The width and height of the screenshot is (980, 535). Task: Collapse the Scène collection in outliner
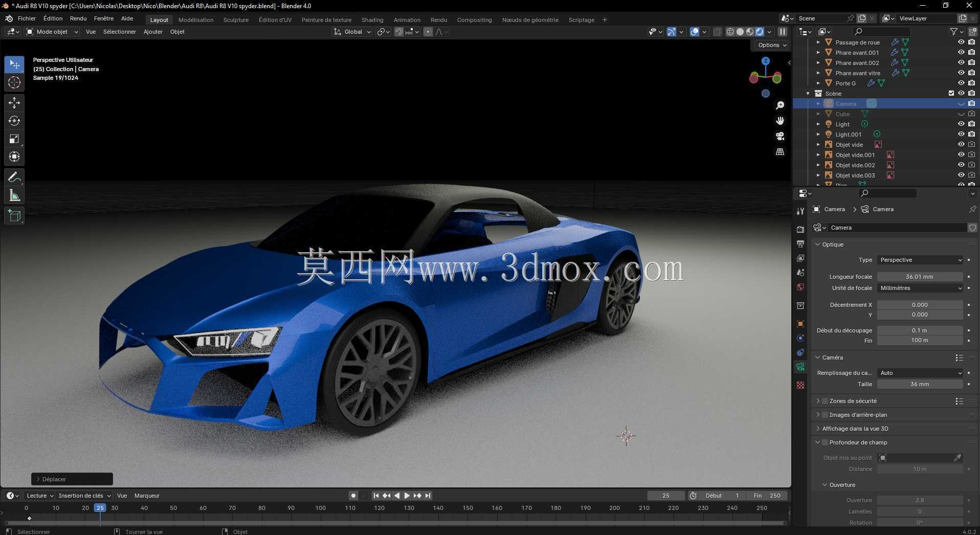(808, 94)
